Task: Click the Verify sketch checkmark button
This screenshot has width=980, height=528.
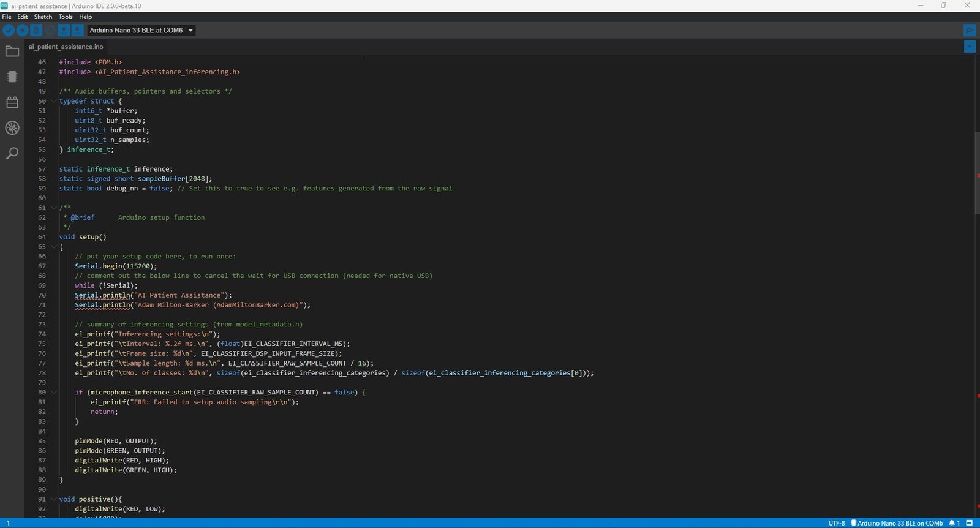Action: (x=9, y=30)
